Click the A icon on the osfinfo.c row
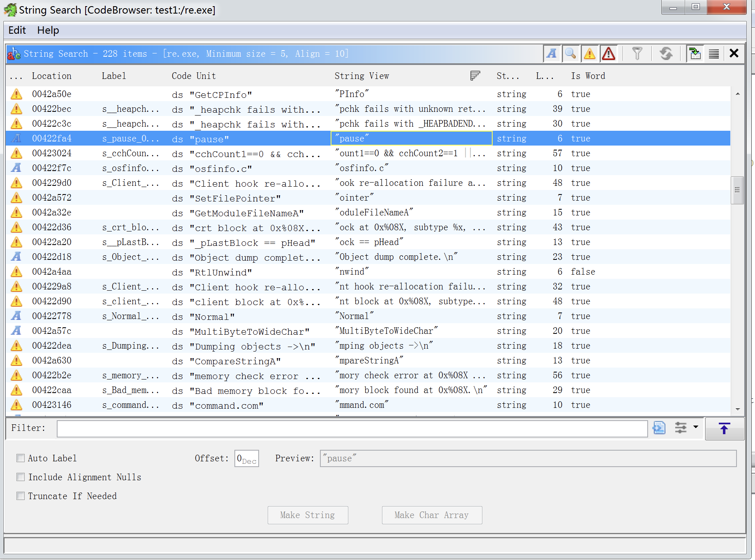755x560 pixels. 16,168
